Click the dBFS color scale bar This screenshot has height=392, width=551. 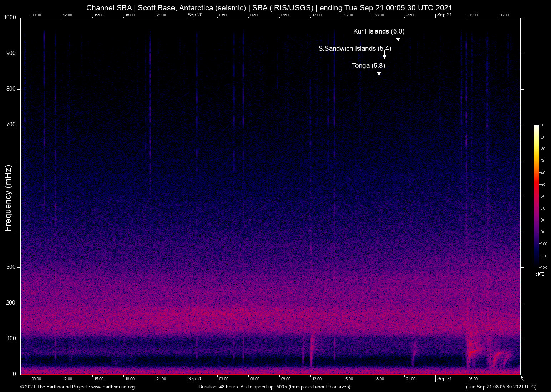click(536, 196)
